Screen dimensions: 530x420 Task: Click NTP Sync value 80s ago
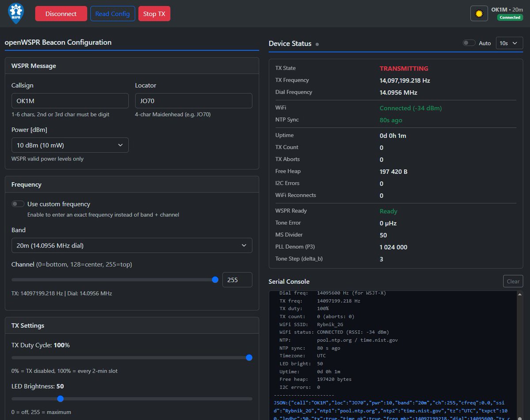[391, 120]
